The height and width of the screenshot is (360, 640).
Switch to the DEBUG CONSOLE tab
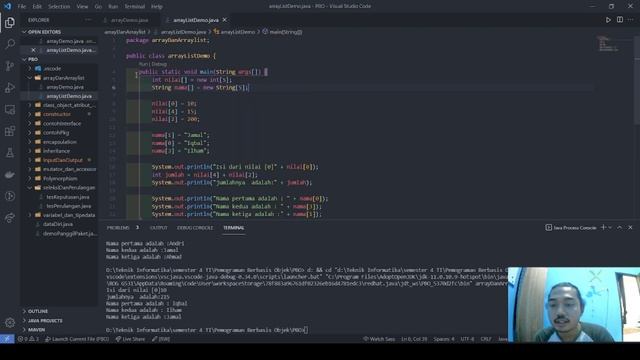[195, 227]
